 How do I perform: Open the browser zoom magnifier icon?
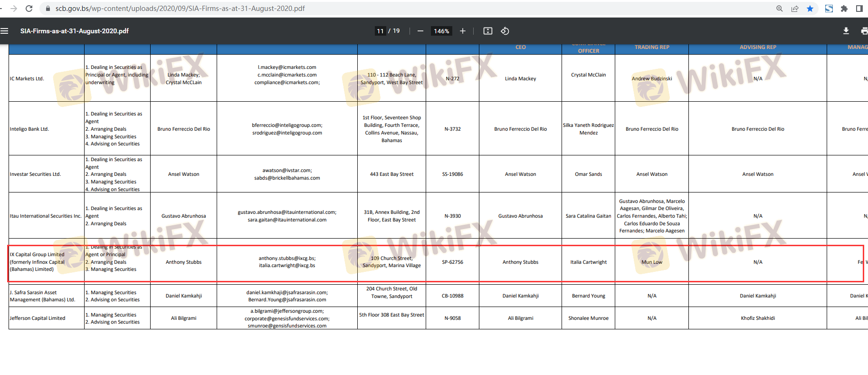coord(779,9)
